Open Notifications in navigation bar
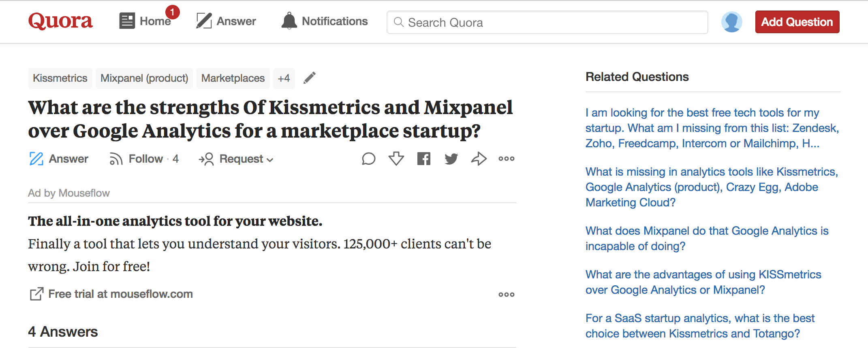The image size is (868, 348). (x=335, y=21)
